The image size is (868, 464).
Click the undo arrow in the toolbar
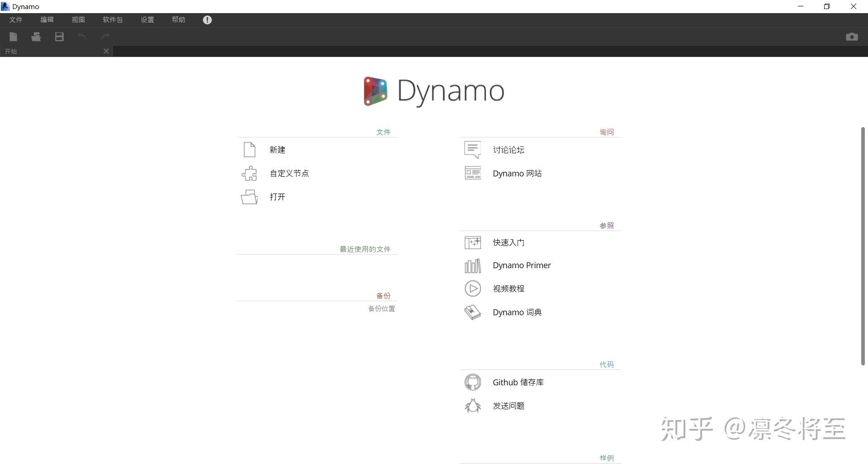tap(82, 37)
